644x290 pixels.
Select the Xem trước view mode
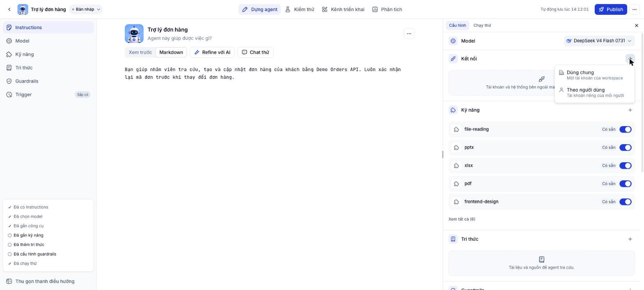click(140, 52)
